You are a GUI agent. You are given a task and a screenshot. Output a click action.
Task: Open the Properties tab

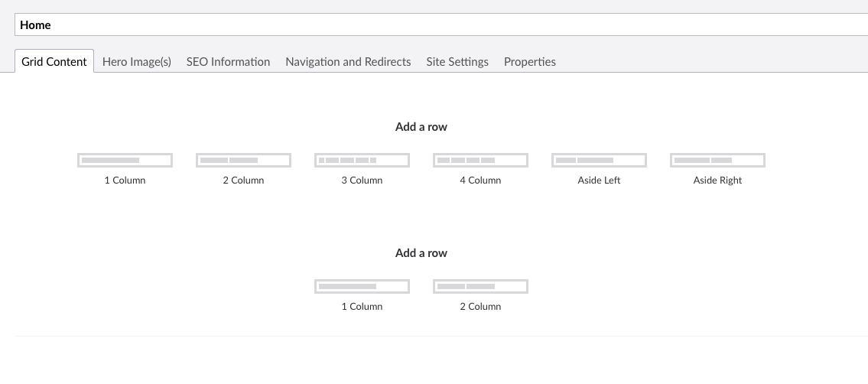click(x=530, y=62)
